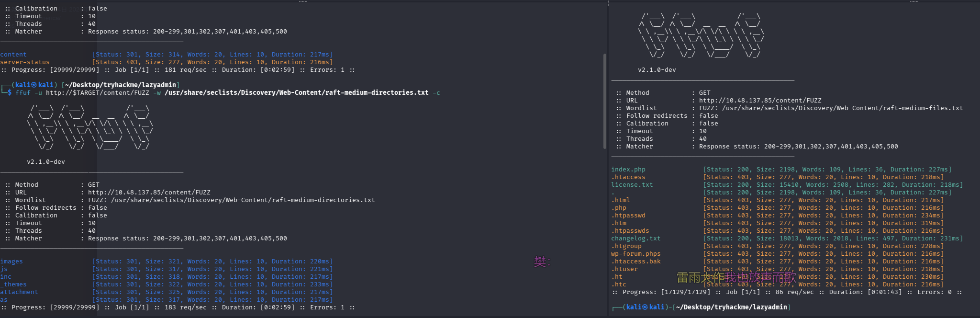
Task: Click the wp-forum.phps result entry
Action: click(635, 254)
